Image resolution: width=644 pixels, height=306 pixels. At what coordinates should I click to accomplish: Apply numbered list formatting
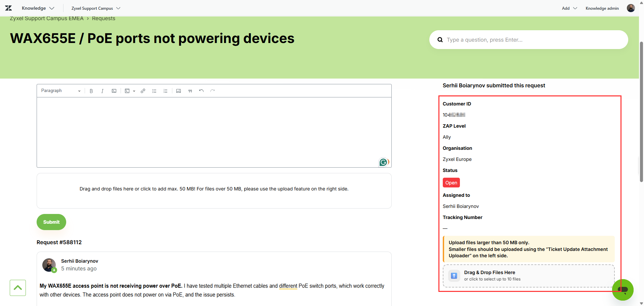click(x=165, y=91)
